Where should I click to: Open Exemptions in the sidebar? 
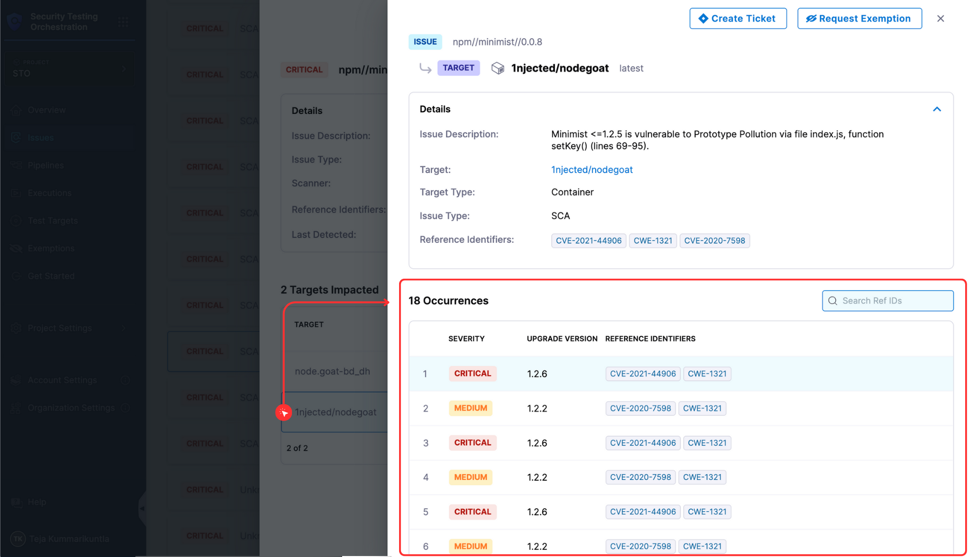tap(51, 249)
